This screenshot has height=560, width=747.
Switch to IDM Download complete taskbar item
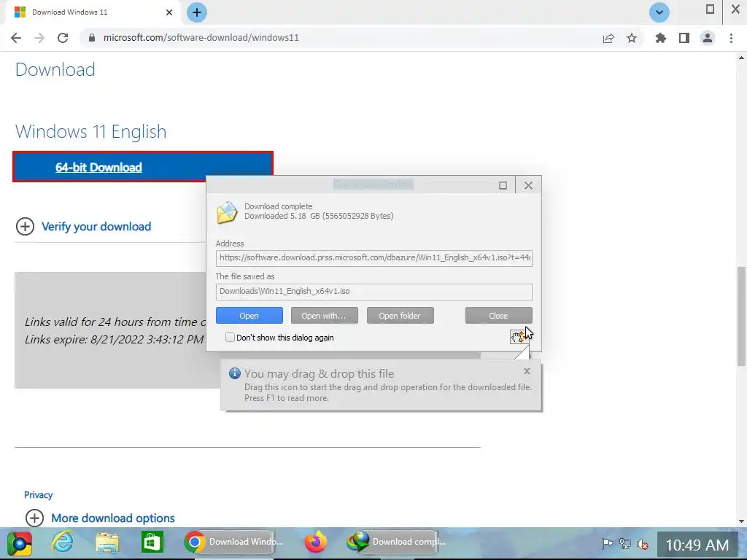point(396,542)
